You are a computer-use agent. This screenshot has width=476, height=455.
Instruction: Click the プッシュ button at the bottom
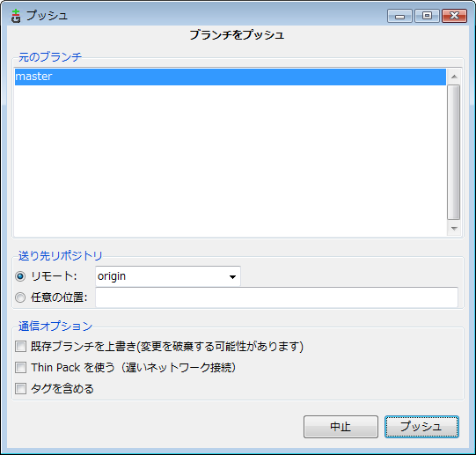coord(421,427)
